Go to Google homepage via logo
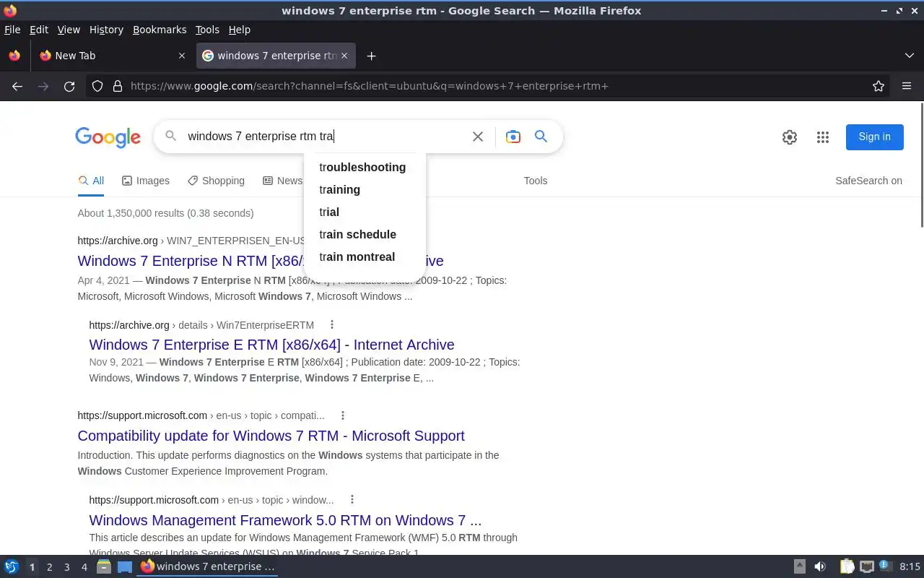Screen dimensions: 924x578 [108, 137]
